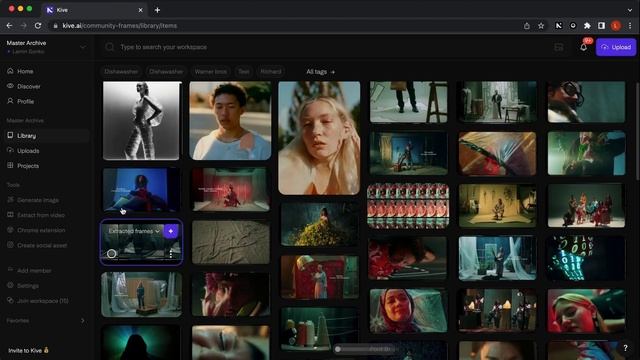Screen dimensions: 640x360
Task: Filter by the Warner bros tag
Action: click(x=211, y=71)
